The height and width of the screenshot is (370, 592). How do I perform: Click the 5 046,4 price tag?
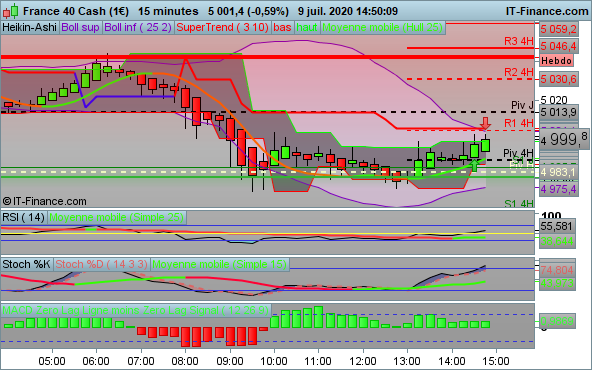[x=558, y=46]
